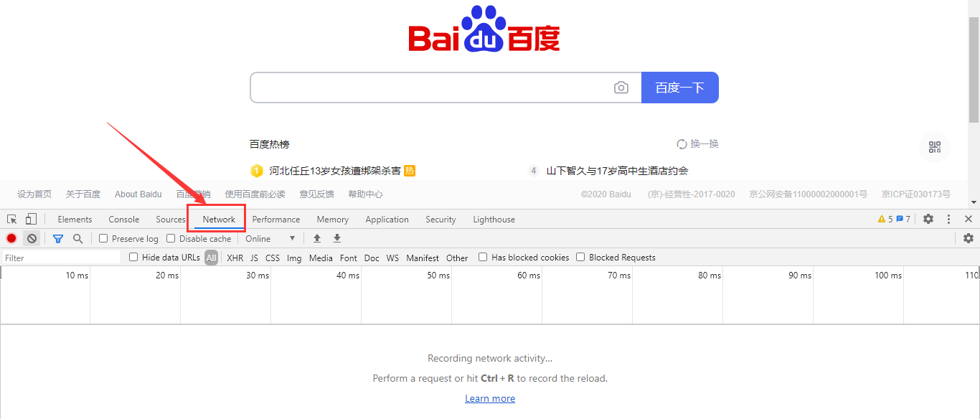The width and height of the screenshot is (980, 419).
Task: Click the messages count 7 indicator
Action: click(x=903, y=219)
